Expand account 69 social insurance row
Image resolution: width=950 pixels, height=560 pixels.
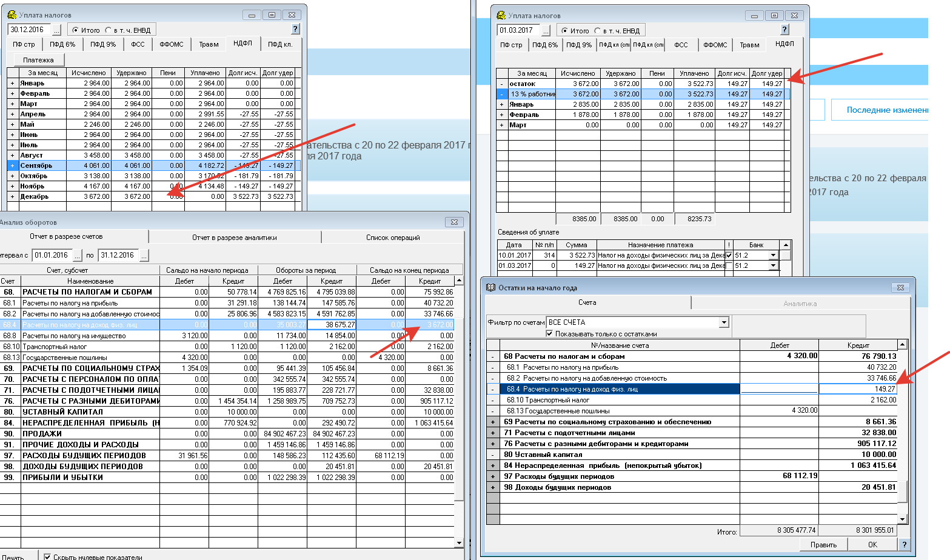492,422
